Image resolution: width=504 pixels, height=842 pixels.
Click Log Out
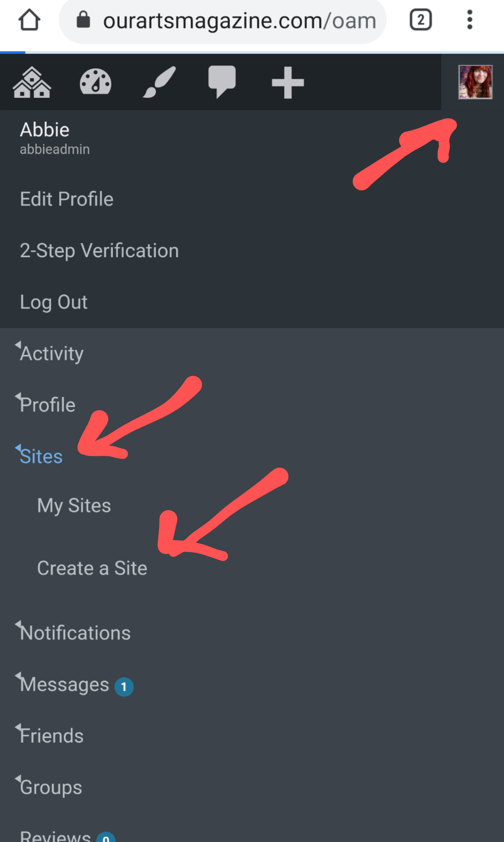54,303
